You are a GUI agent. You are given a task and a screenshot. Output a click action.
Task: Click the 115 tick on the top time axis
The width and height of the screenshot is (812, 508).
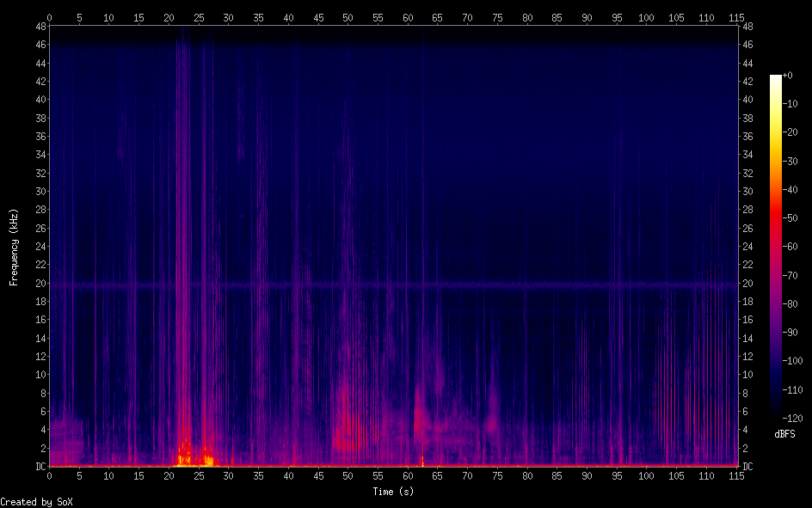735,17
